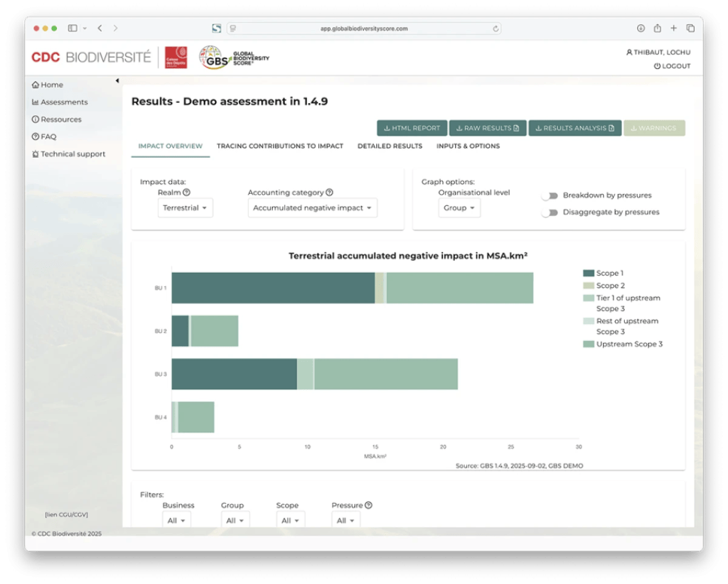This screenshot has height=584, width=728.
Task: Download the HTML Report
Action: (x=412, y=129)
